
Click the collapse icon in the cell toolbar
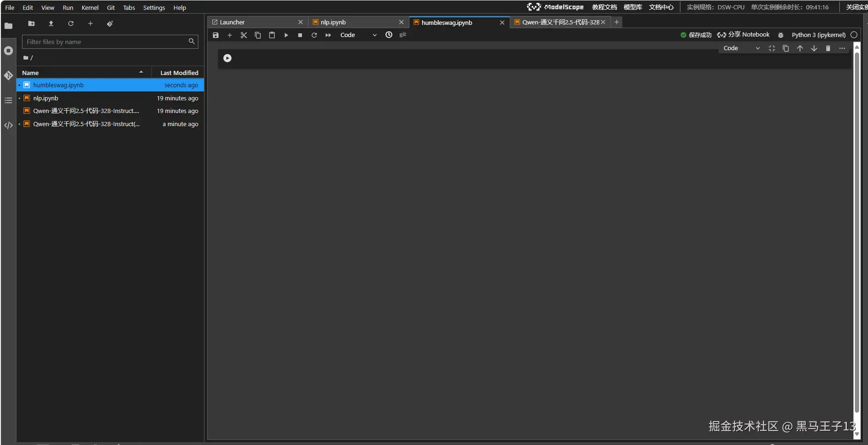tap(772, 48)
